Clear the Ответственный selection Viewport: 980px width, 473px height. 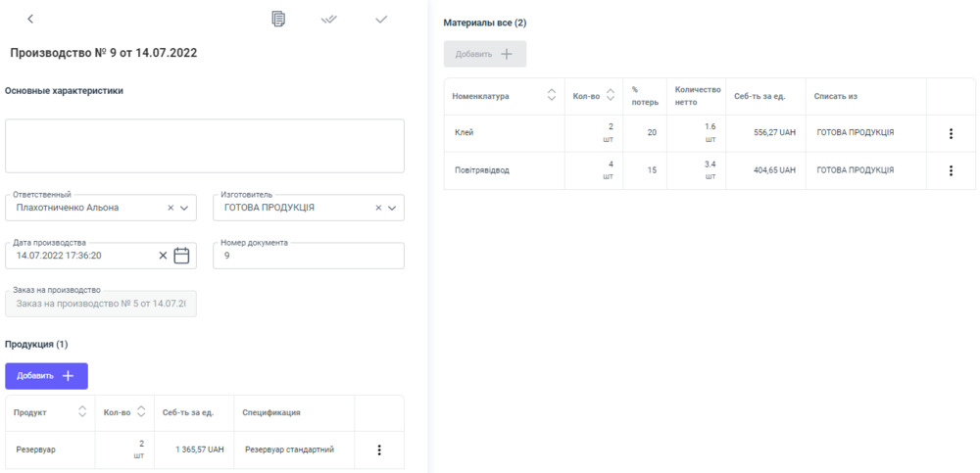171,208
